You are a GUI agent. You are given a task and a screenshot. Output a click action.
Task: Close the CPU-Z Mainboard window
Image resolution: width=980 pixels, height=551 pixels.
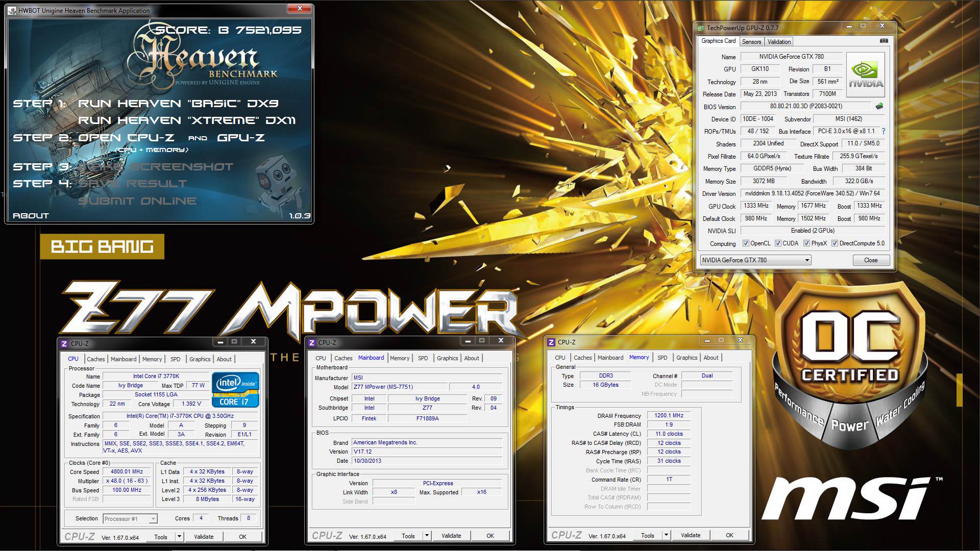click(501, 341)
